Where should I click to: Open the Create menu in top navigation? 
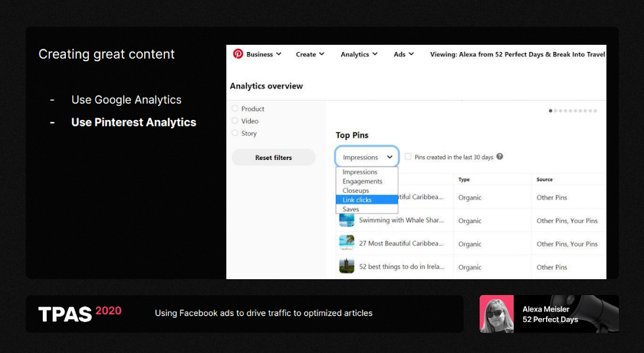point(310,55)
